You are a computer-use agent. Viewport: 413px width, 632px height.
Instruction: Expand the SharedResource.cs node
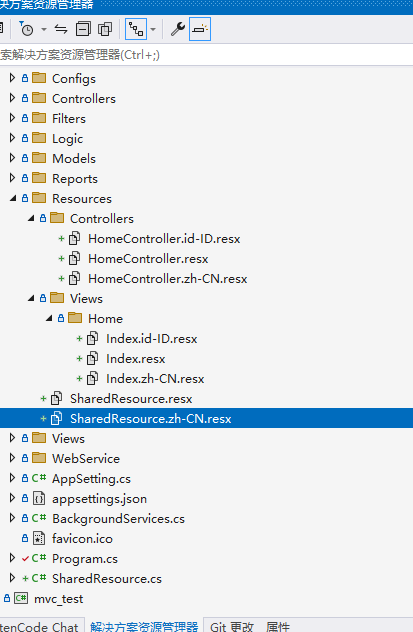[x=12, y=578]
